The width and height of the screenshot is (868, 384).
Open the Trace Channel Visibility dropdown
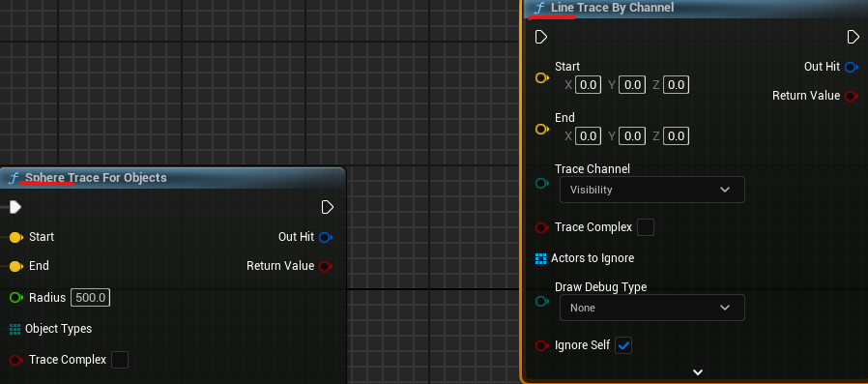(x=652, y=190)
